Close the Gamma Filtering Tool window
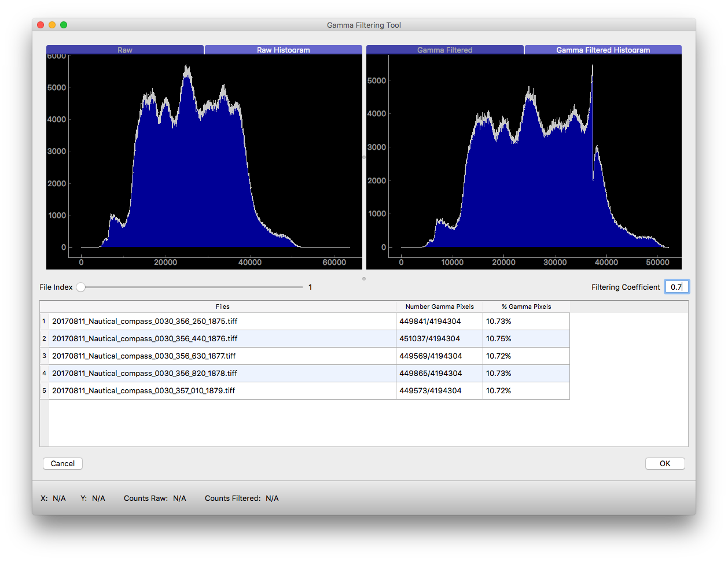Viewport: 728px width, 561px height. [41, 25]
